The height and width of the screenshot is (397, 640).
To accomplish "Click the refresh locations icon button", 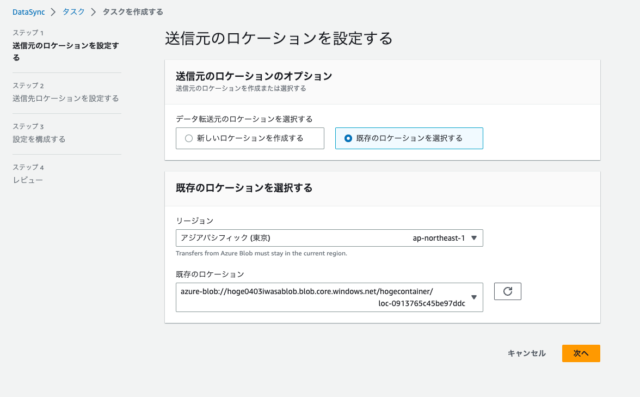I will click(x=507, y=291).
